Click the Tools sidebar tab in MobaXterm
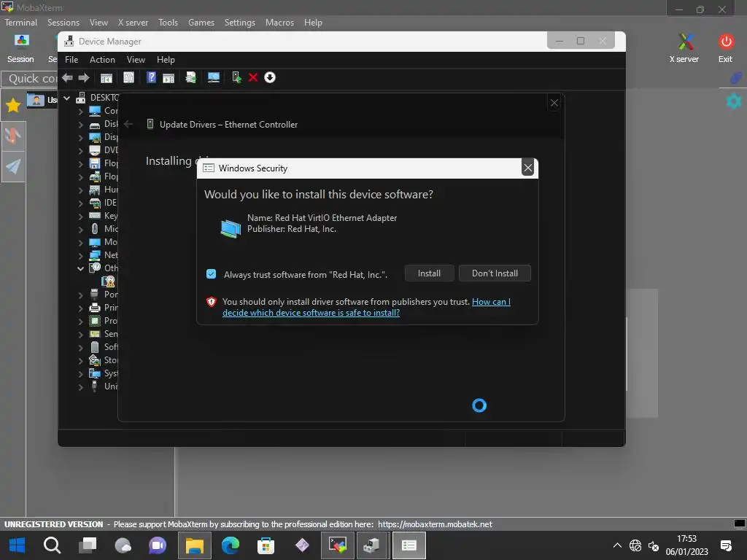The height and width of the screenshot is (560, 747). [x=13, y=136]
